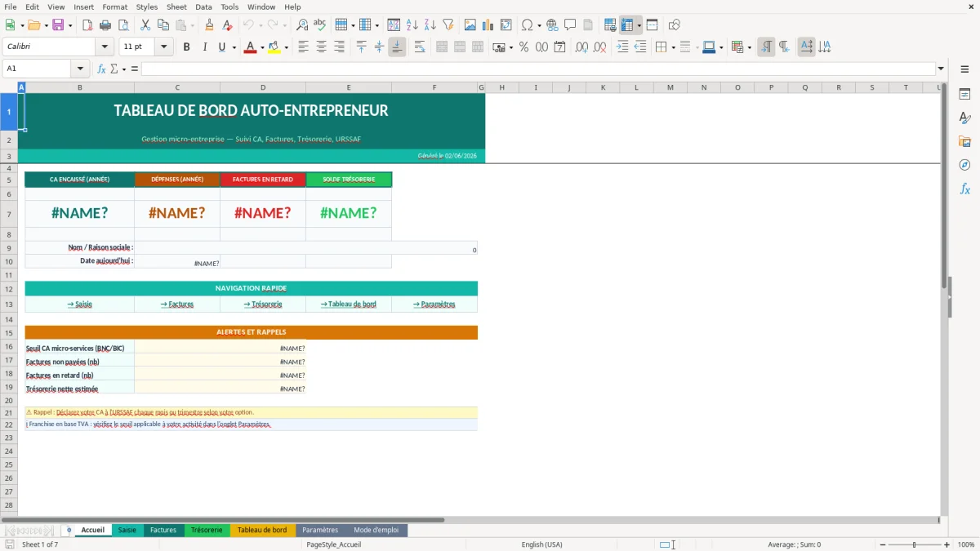This screenshot has width=980, height=551.
Task: Open sidebar Properties panel
Action: [964, 95]
